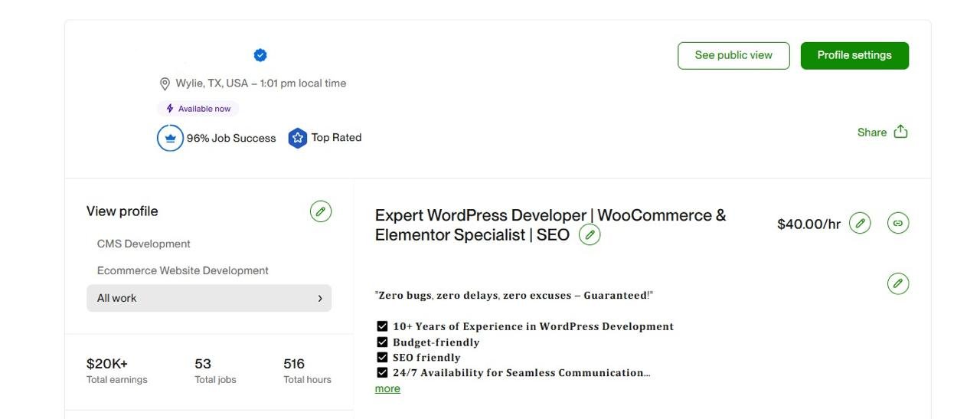Image resolution: width=980 pixels, height=419 pixels.
Task: Click the Expert WordPress Developer title
Action: [550, 225]
